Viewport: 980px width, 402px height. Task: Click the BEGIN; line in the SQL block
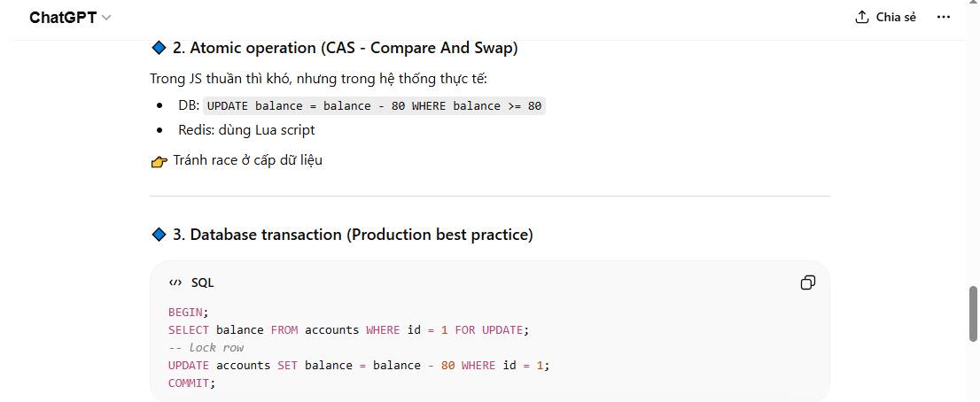tap(188, 312)
